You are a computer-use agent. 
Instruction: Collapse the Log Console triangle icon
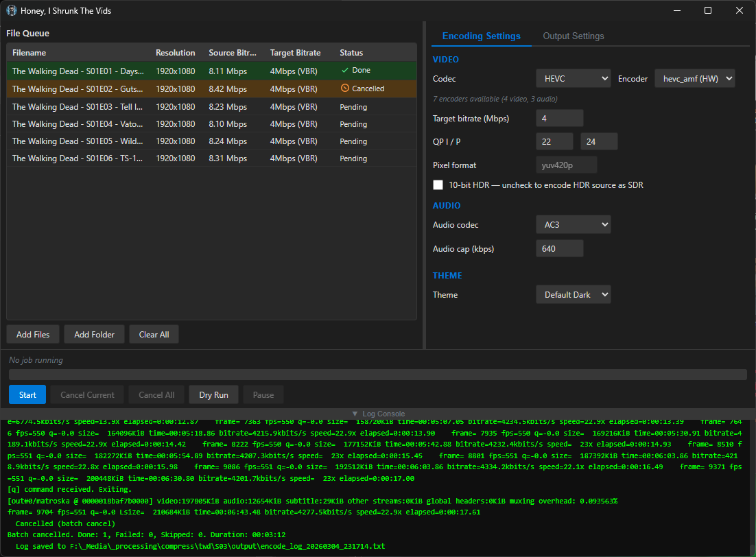coord(355,414)
